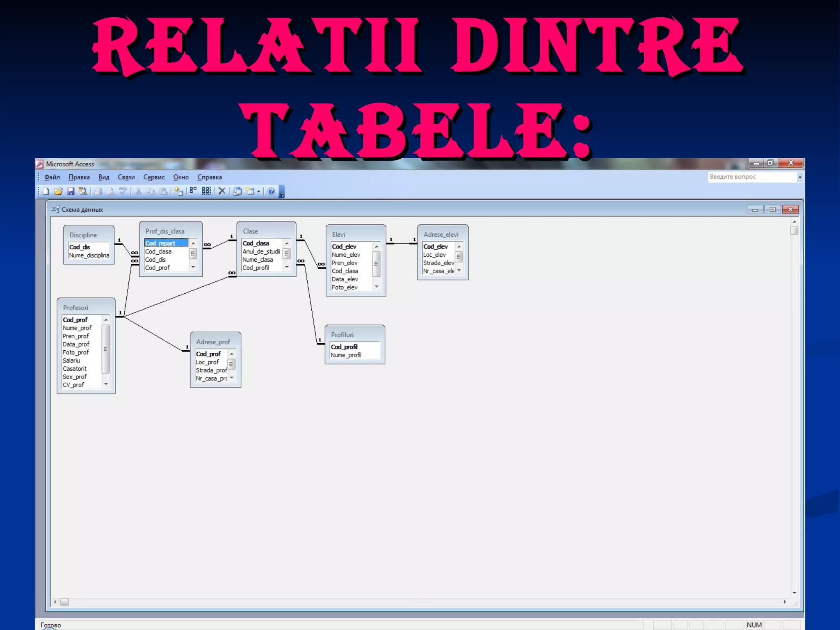Open the Справка menu

click(x=210, y=177)
